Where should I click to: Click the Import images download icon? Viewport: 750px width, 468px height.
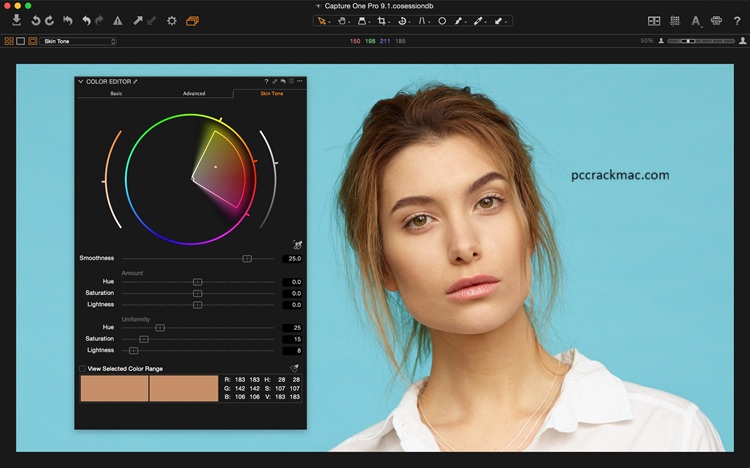point(16,20)
